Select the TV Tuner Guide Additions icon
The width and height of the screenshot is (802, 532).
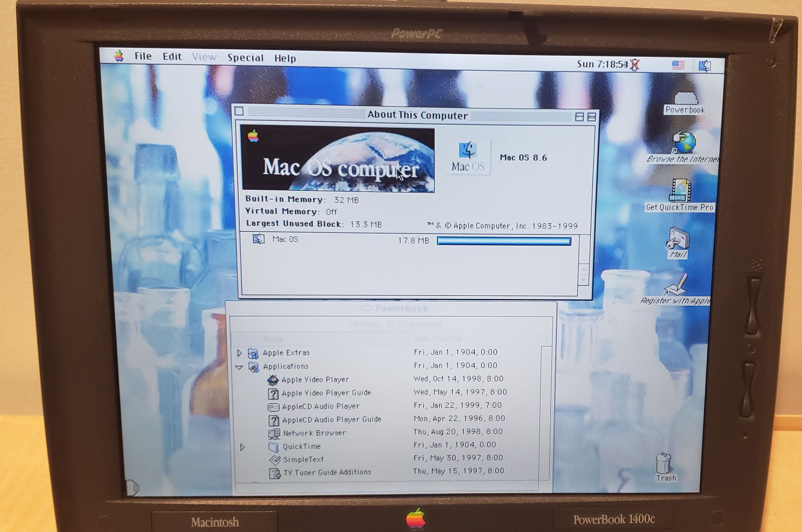coord(275,473)
